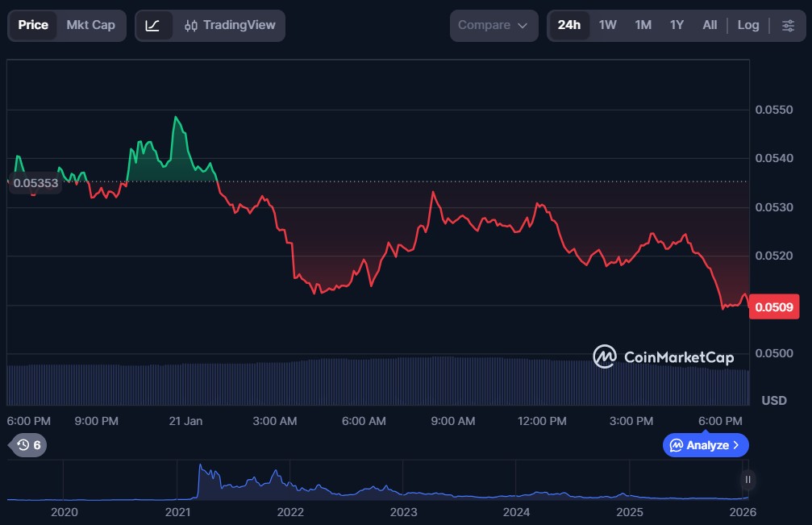Click the pause handle on mini timeline
This screenshot has width=812, height=525.
point(748,480)
